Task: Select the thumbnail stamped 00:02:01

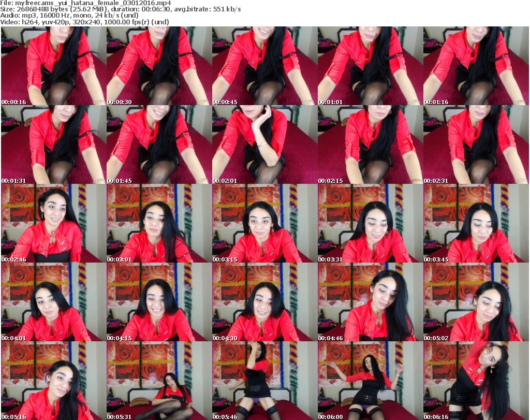Action: (264, 144)
